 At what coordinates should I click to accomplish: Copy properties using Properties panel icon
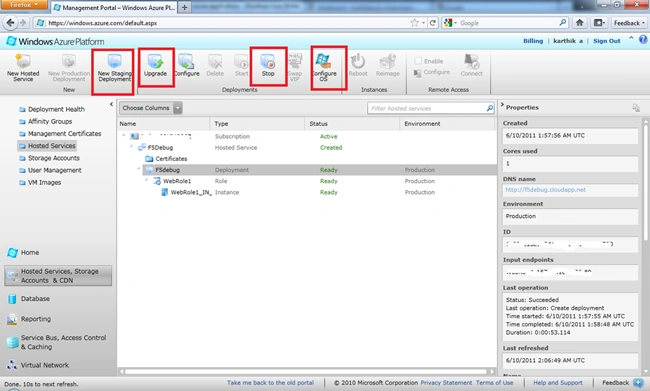[636, 108]
